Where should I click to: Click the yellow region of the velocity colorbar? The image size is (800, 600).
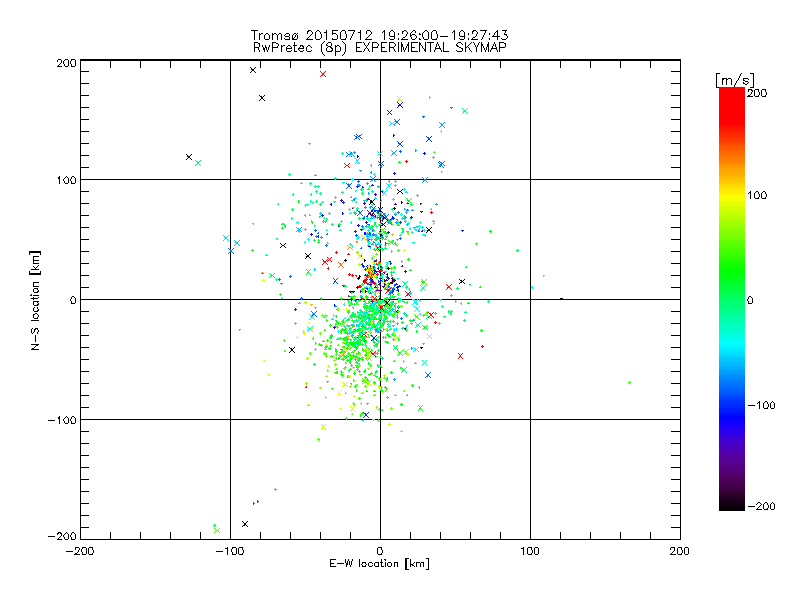pos(732,196)
